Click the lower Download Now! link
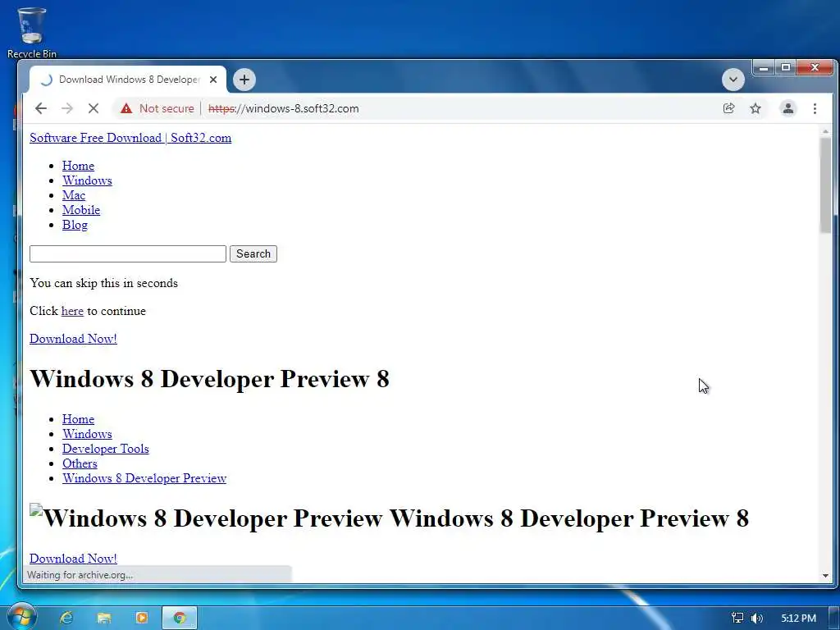The width and height of the screenshot is (840, 630). pos(73,558)
